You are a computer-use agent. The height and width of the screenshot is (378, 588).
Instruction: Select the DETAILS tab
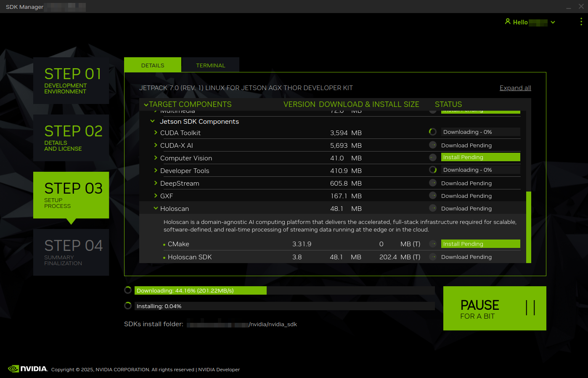152,65
